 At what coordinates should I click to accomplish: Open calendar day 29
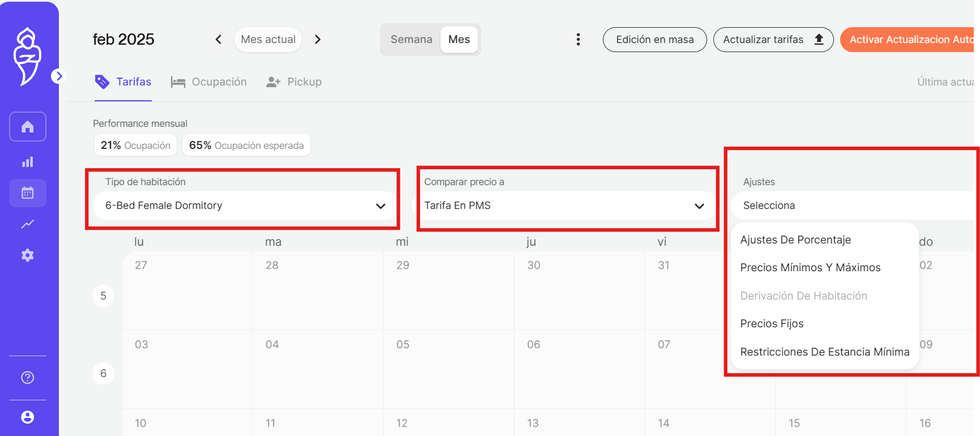pyautogui.click(x=449, y=290)
